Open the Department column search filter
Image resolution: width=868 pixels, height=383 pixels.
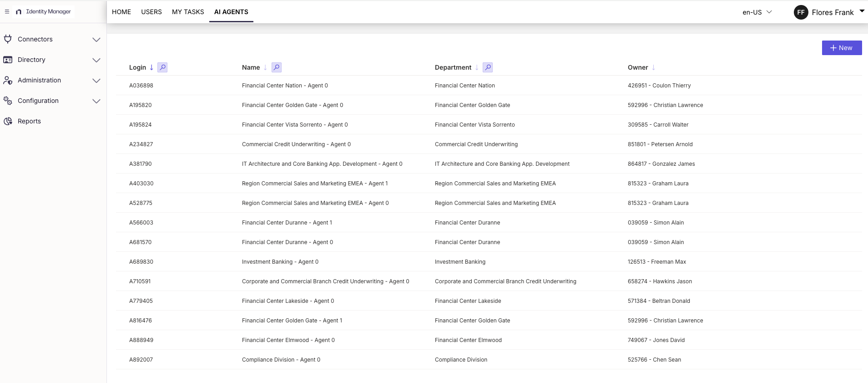pyautogui.click(x=488, y=67)
